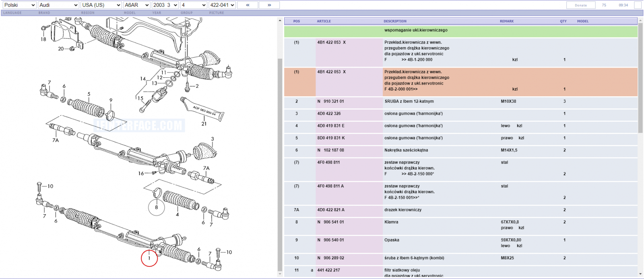Click the Donate button

tap(581, 5)
